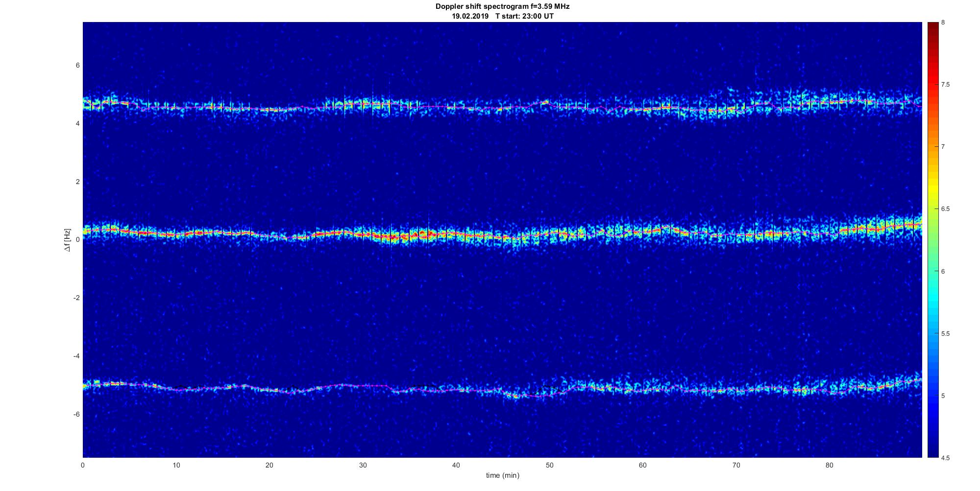The width and height of the screenshot is (980, 491).
Task: Click x-axis tick label "10"
Action: (176, 465)
